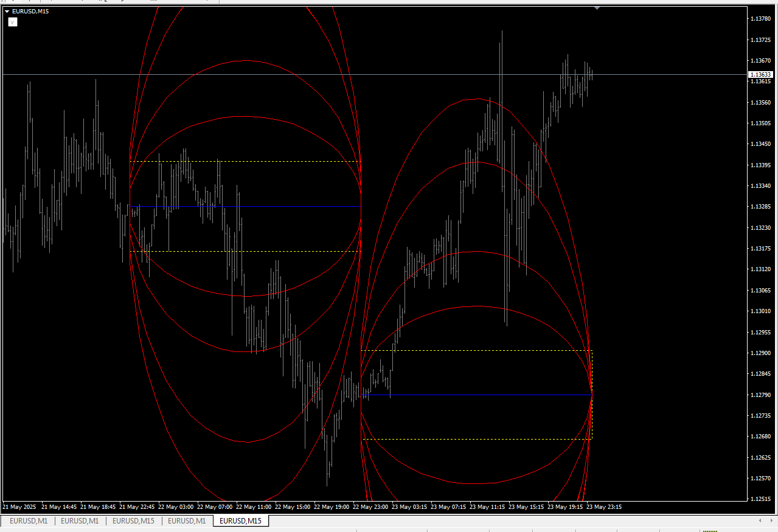The image size is (778, 532).
Task: Click price scale value 1.12625
Action: coord(760,457)
